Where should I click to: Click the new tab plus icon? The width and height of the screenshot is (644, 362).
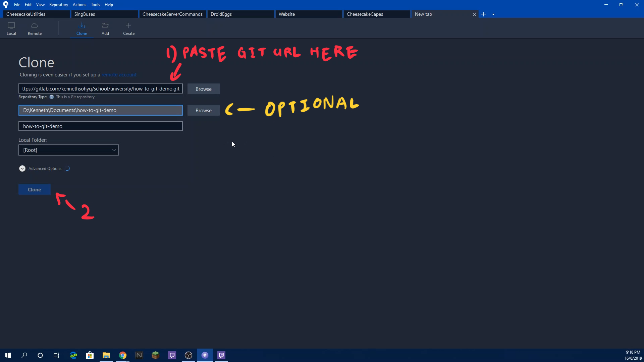(x=483, y=14)
